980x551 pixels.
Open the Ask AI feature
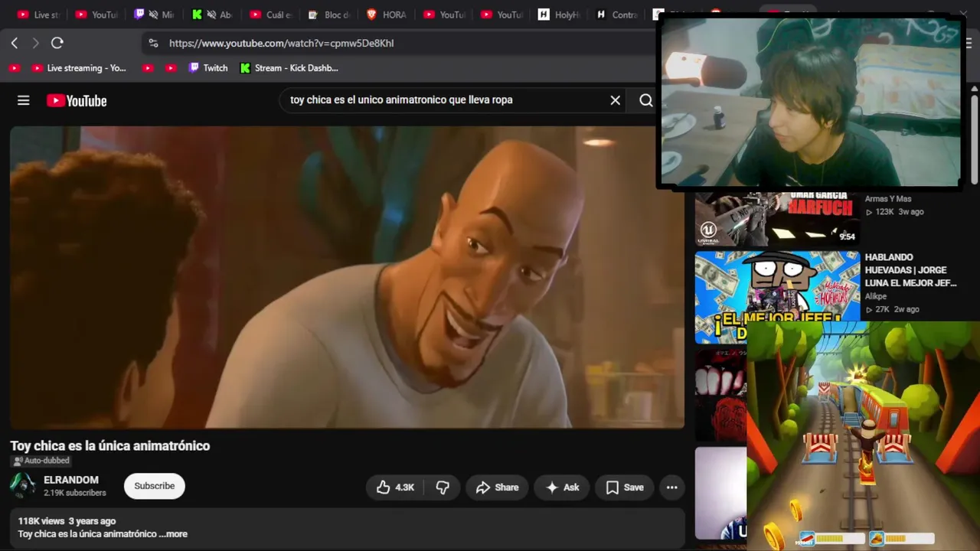(562, 487)
